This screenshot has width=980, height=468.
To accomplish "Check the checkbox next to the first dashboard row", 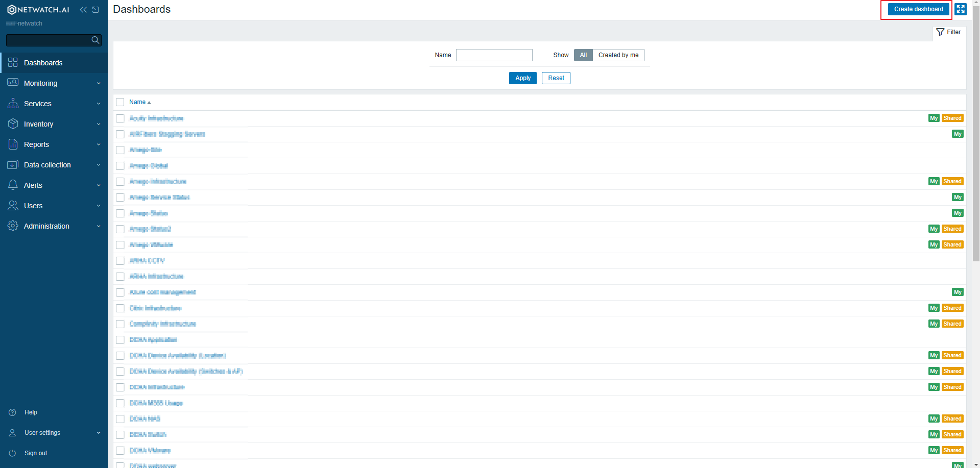I will click(x=120, y=118).
